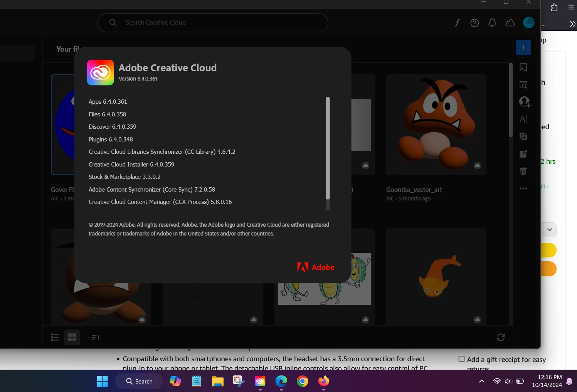Switch to list view
The height and width of the screenshot is (392, 577).
(55, 337)
